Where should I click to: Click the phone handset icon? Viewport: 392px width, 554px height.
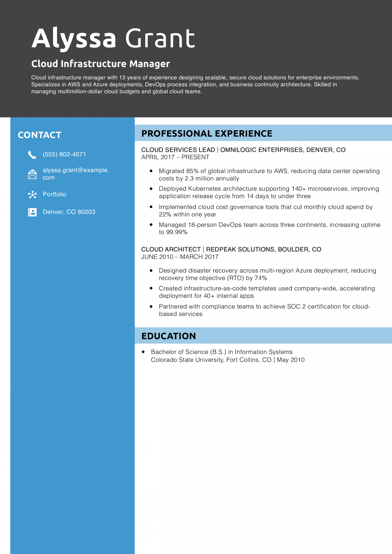click(32, 155)
